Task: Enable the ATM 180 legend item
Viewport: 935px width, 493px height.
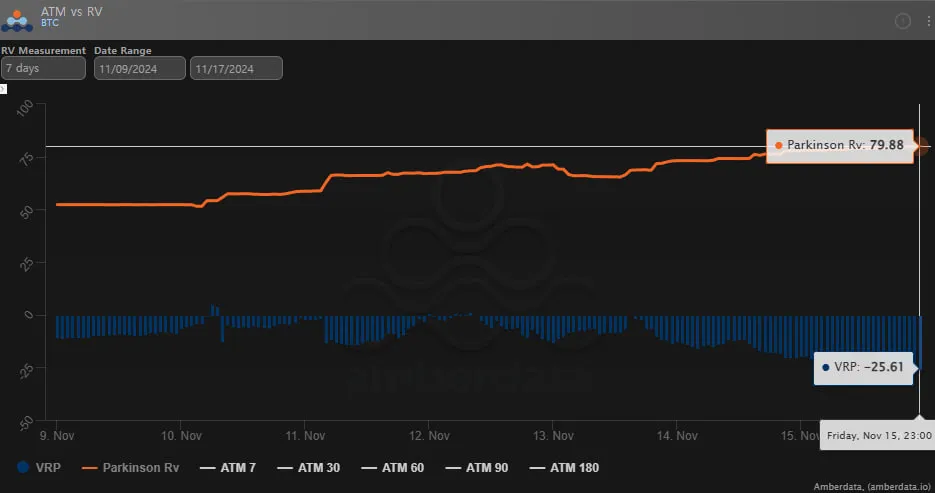Action: 574,467
